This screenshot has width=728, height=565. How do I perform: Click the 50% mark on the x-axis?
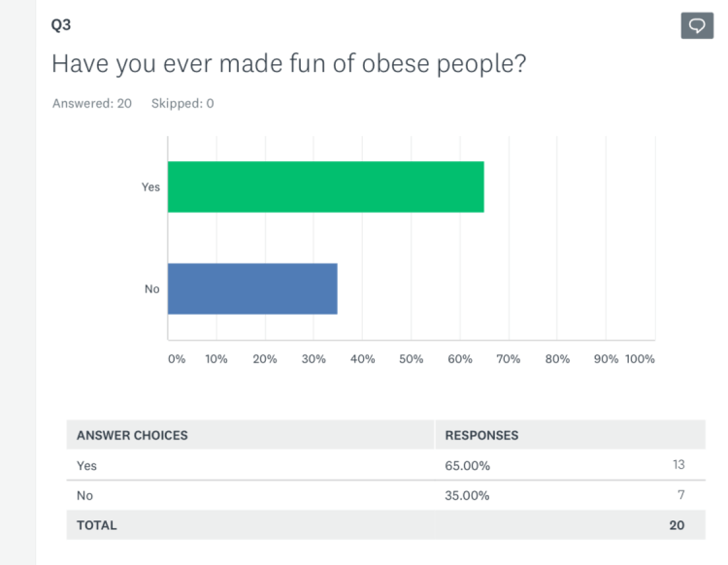click(x=411, y=359)
